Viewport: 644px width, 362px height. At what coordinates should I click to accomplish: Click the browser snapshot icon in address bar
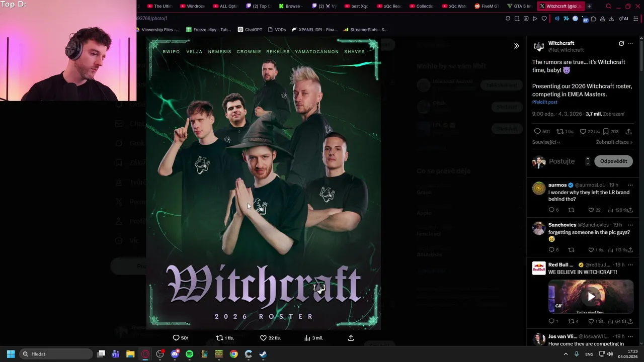[517, 19]
